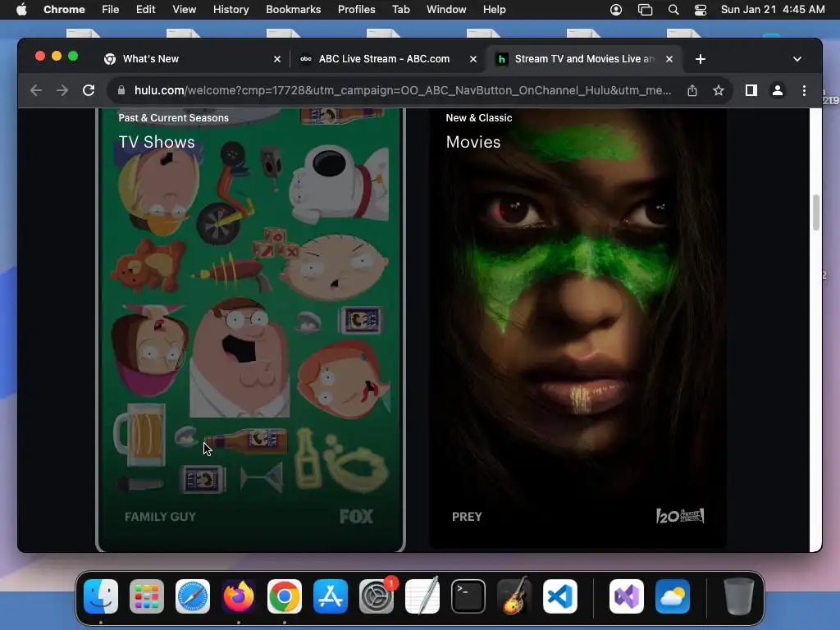Open Control Center in menu bar
840x630 pixels.
pos(701,10)
